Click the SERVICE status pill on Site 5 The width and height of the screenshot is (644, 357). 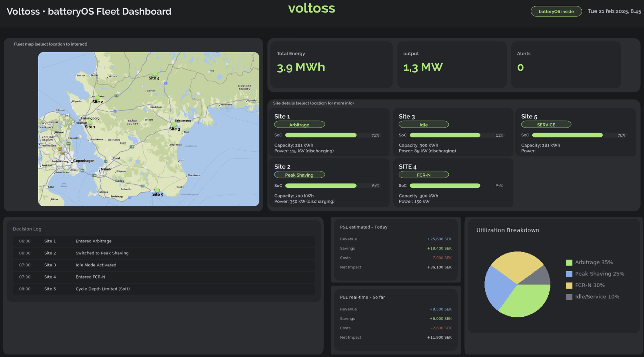(x=546, y=125)
